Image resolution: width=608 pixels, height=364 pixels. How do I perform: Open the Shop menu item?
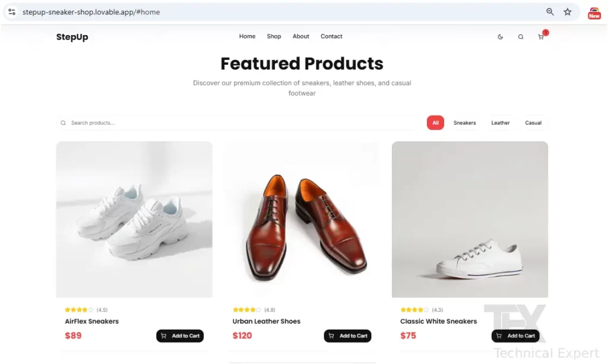(x=274, y=36)
